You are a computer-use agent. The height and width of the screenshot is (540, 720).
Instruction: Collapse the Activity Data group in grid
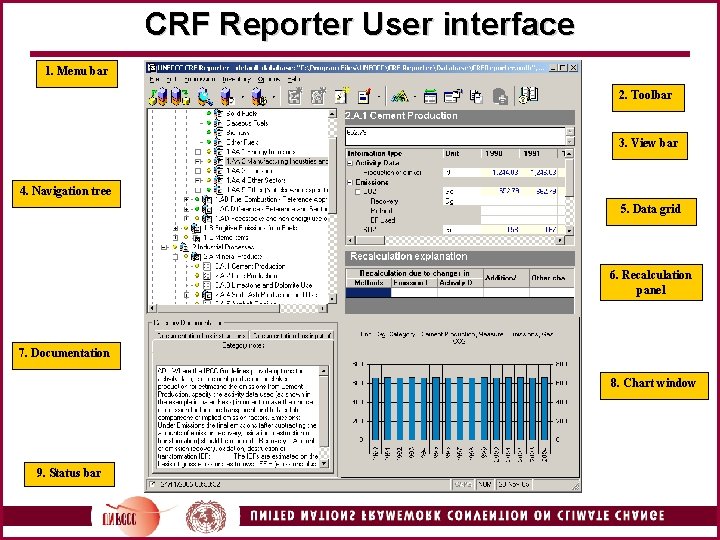(x=350, y=163)
